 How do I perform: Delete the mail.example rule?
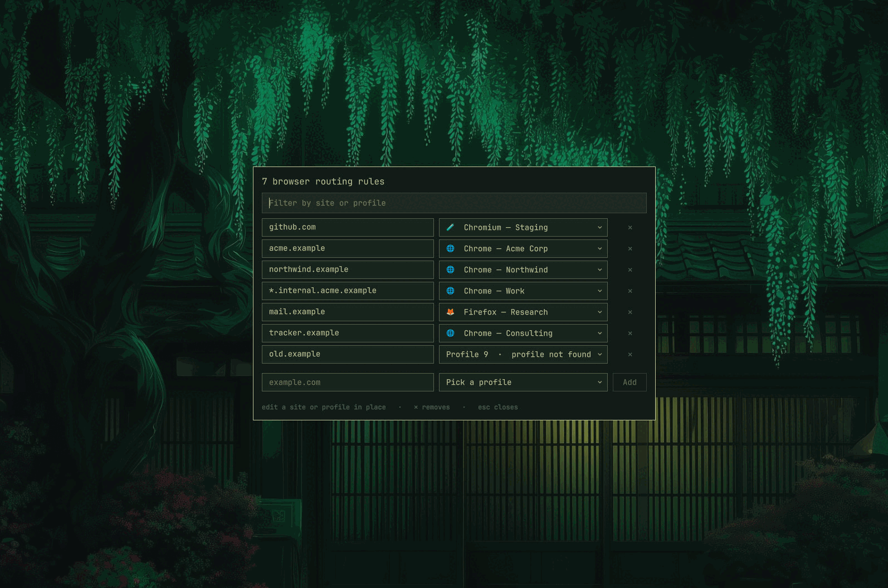(630, 312)
